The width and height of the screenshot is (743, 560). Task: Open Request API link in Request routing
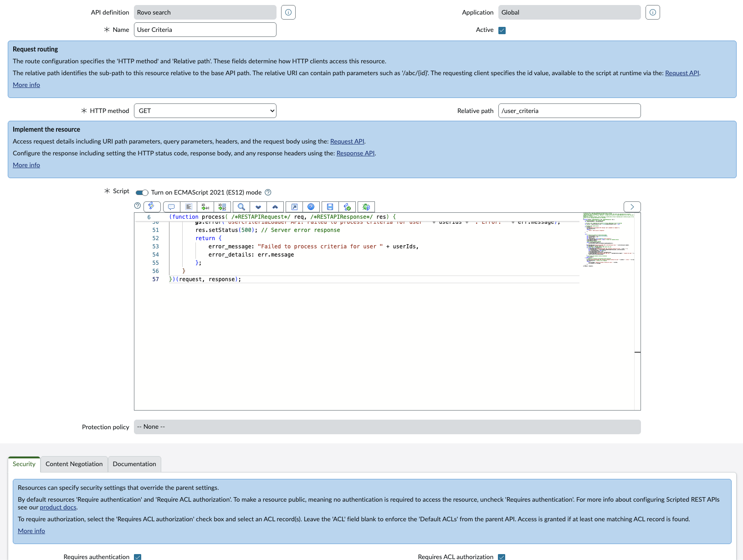coord(682,73)
